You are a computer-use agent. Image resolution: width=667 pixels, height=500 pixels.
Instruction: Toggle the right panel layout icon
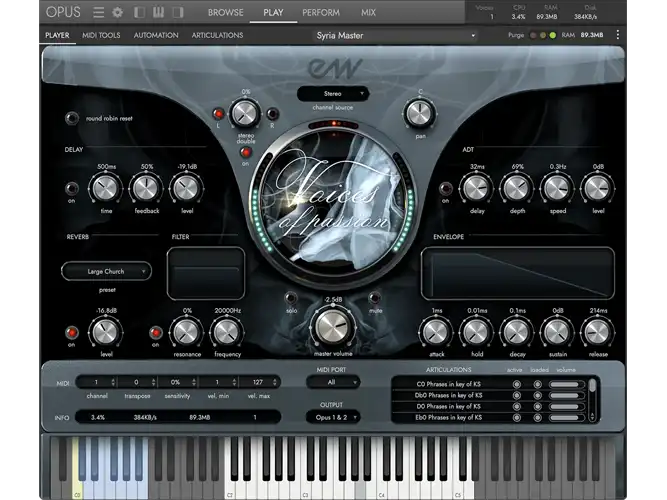pyautogui.click(x=178, y=12)
